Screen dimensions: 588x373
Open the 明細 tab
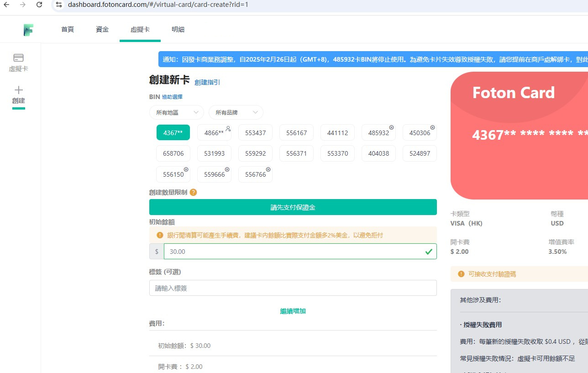(x=178, y=29)
